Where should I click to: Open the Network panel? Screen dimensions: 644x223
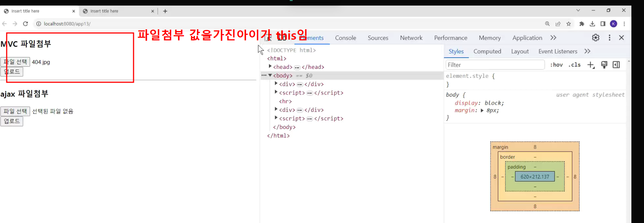(411, 38)
